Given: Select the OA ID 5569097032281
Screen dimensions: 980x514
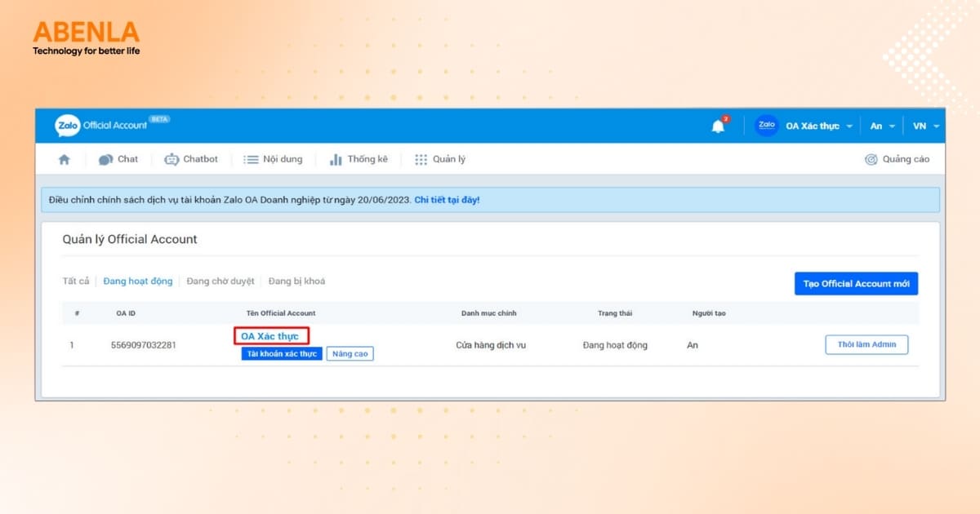Looking at the screenshot, I should point(143,345).
